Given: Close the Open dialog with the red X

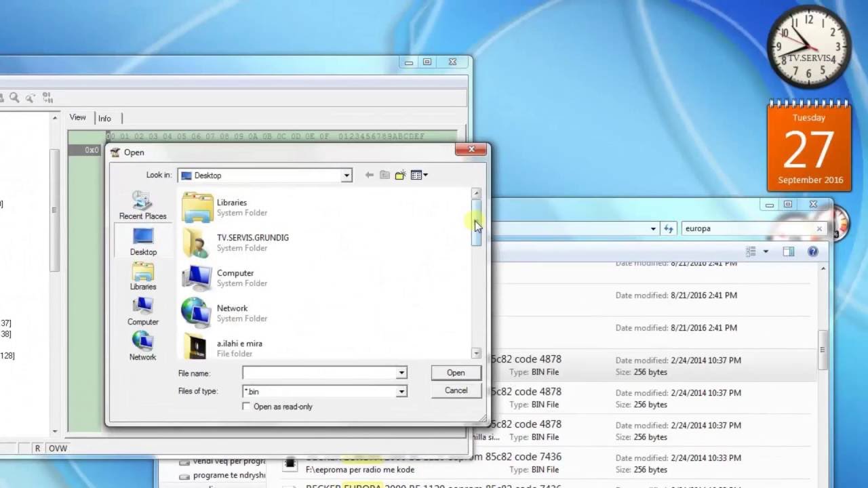Looking at the screenshot, I should point(471,149).
